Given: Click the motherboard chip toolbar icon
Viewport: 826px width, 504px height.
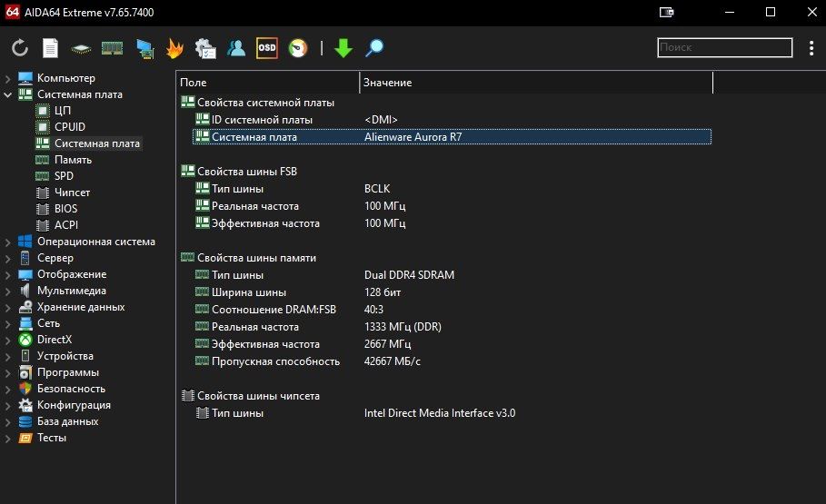Looking at the screenshot, I should 81,50.
